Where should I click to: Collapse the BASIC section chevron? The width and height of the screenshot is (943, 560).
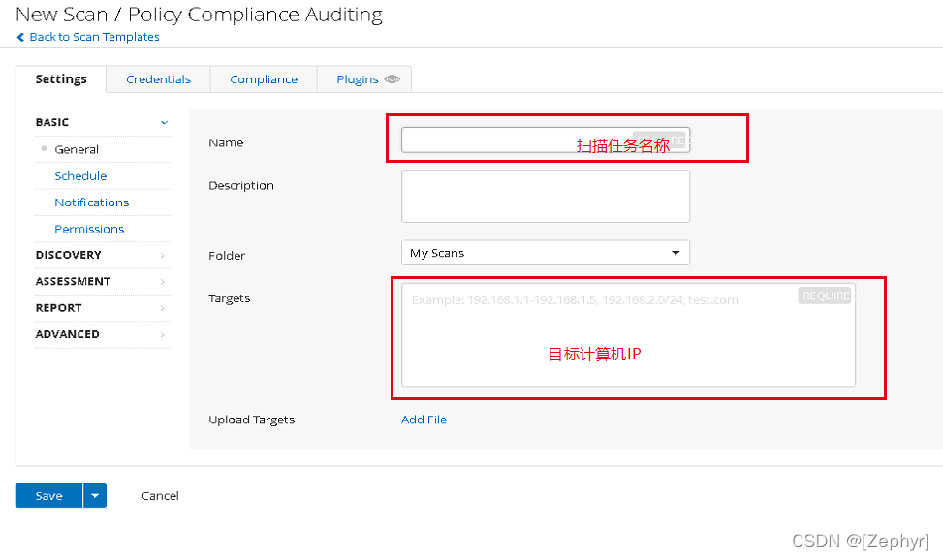[x=164, y=123]
